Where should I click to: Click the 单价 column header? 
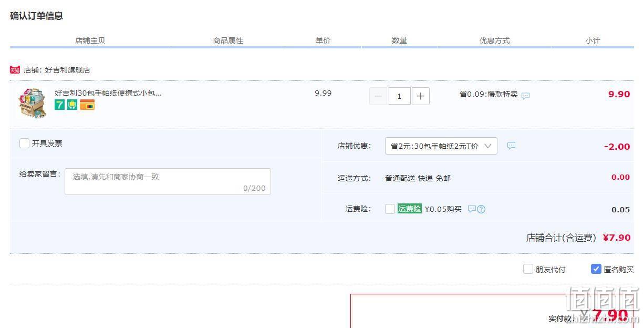[x=323, y=40]
